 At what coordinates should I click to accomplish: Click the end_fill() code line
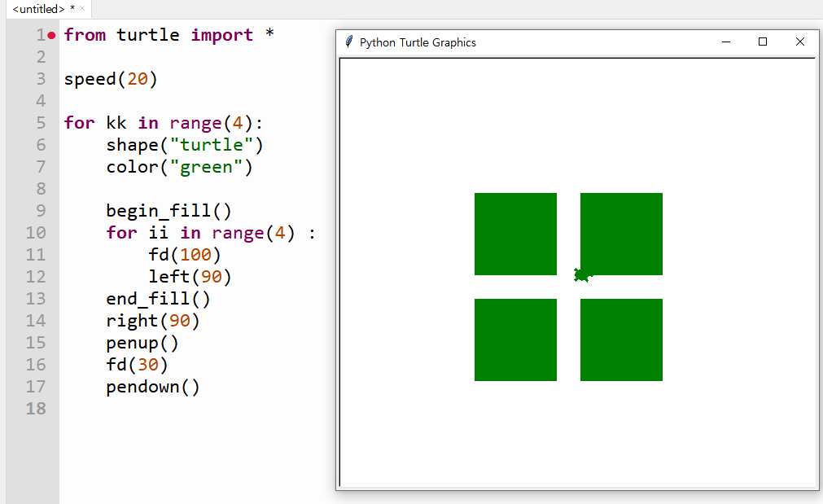pos(158,299)
